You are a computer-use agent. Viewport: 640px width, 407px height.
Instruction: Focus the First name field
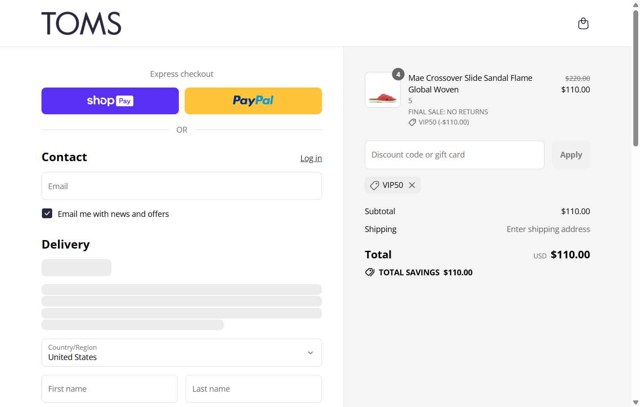point(109,389)
